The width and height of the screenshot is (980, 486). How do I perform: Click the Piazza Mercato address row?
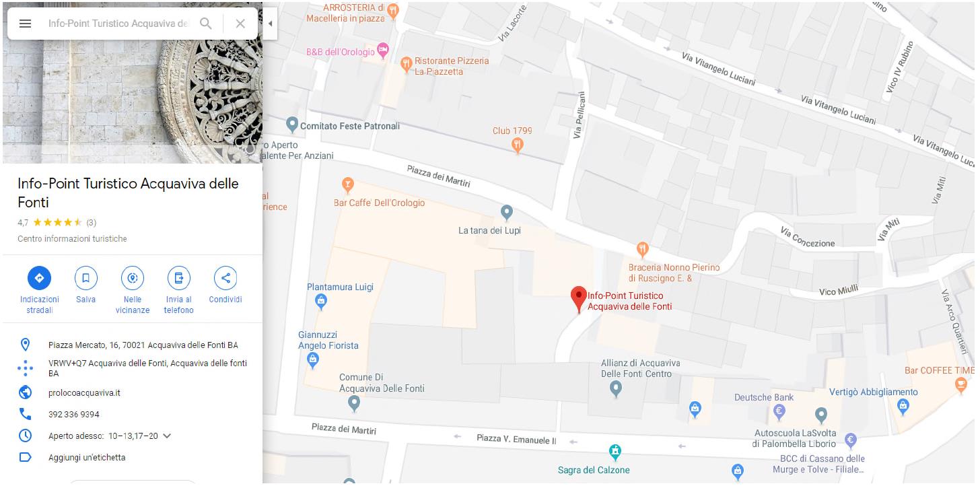[x=133, y=345]
